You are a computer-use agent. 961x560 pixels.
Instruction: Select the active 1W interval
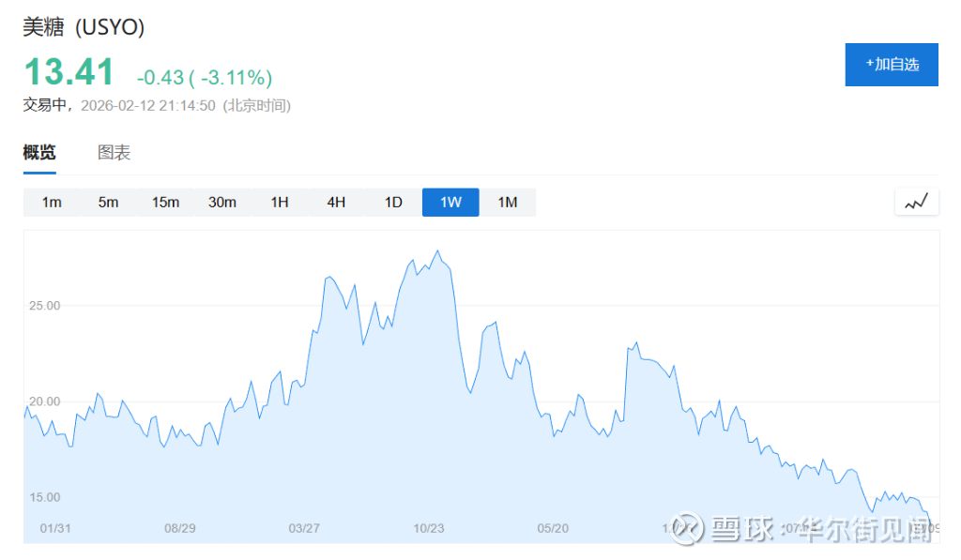(450, 203)
